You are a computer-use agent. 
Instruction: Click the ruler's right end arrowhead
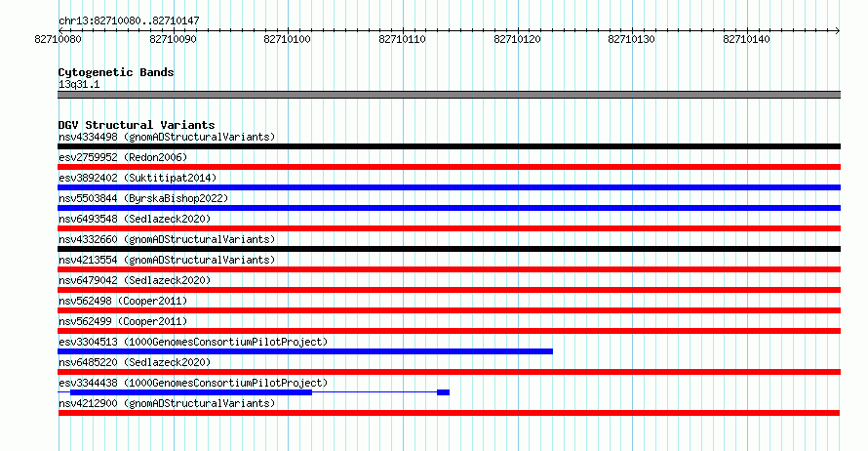click(838, 30)
